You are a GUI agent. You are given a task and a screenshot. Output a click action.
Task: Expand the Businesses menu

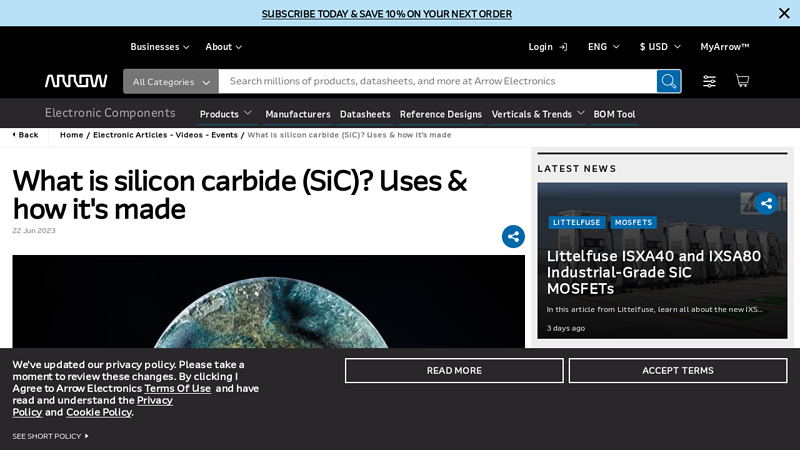[160, 46]
